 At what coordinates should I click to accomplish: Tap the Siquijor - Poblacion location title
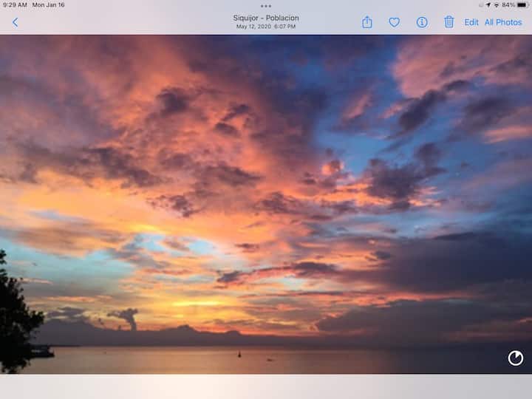[266, 18]
